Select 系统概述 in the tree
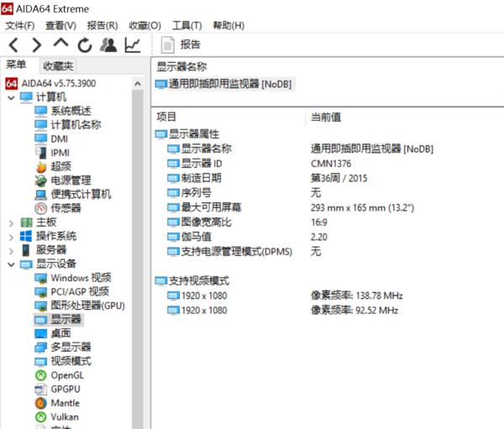The width and height of the screenshot is (504, 429). point(63,111)
